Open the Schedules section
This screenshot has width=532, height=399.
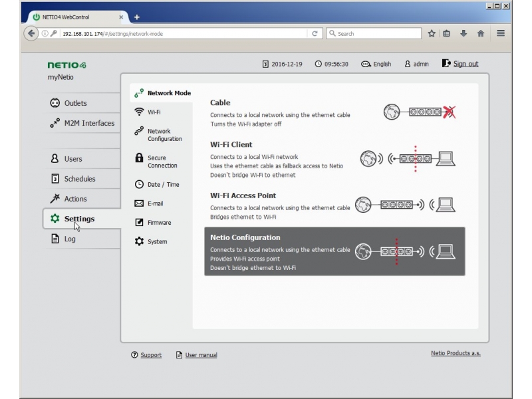[x=82, y=179]
